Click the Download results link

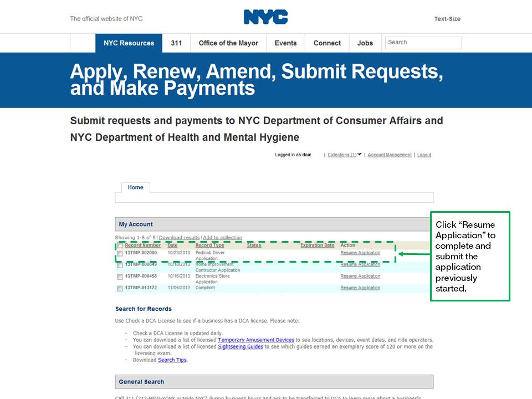tap(179, 238)
